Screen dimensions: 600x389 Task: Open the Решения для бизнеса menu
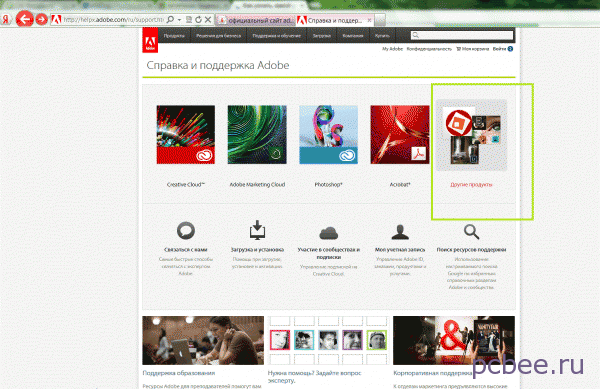pyautogui.click(x=218, y=36)
